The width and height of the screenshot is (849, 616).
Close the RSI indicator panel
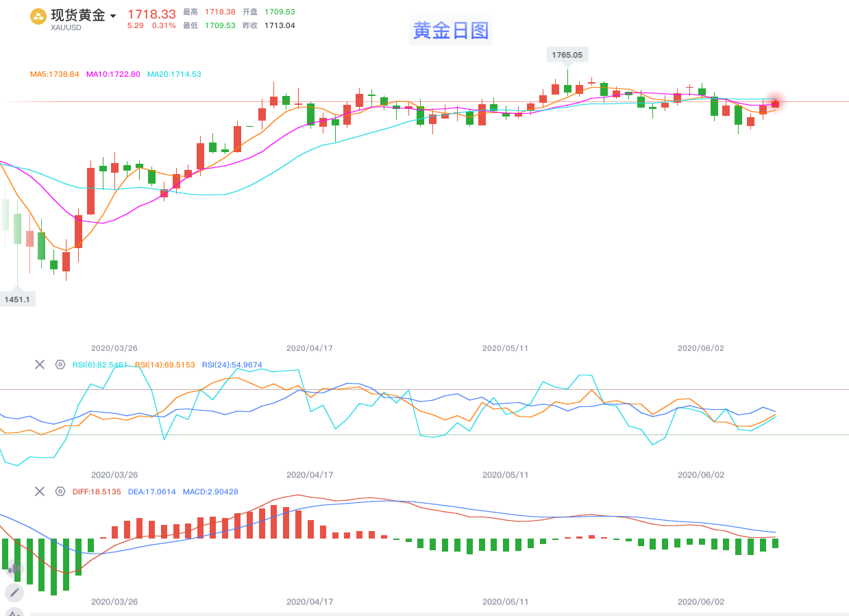tap(40, 365)
